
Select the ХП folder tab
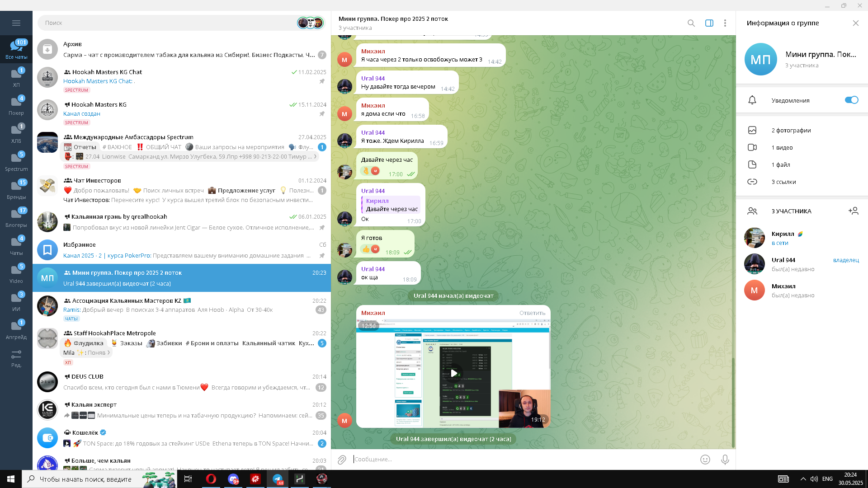[x=16, y=77]
